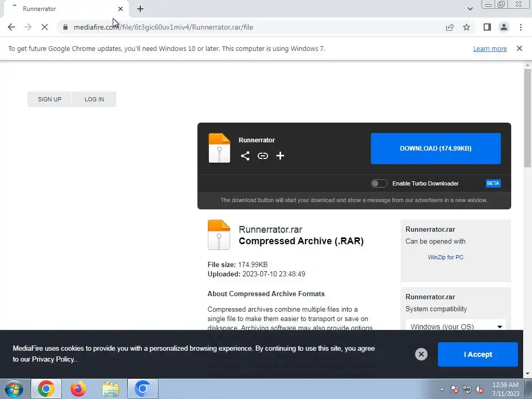This screenshot has width=532, height=399.
Task: Click the network tray icon
Action: coord(467,389)
